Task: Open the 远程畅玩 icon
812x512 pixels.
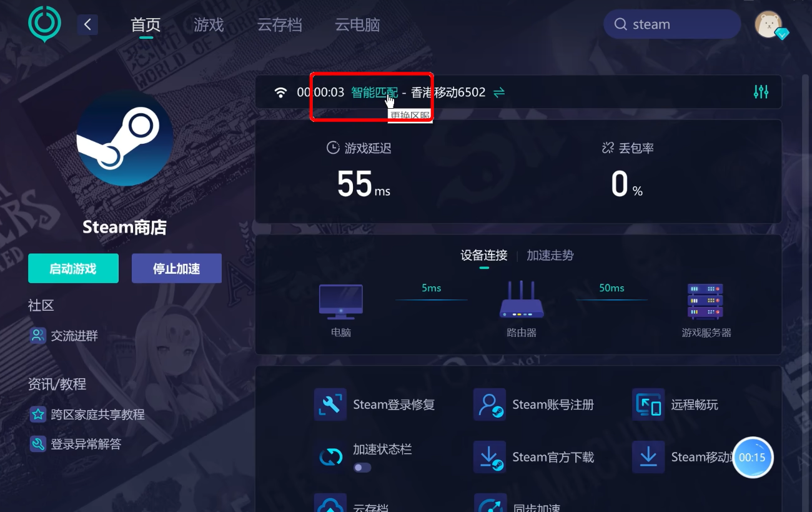Action: click(648, 404)
